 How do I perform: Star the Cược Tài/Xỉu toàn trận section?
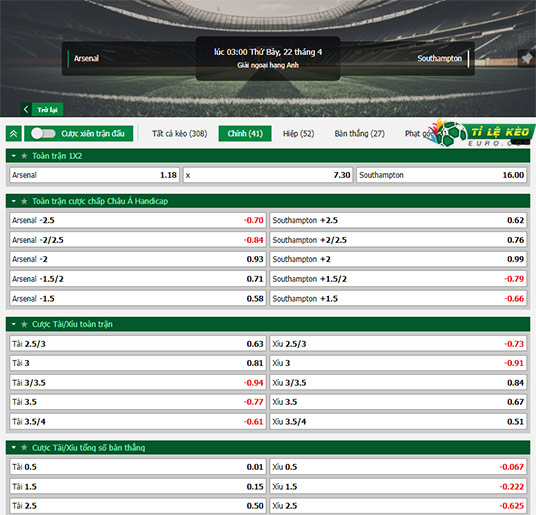click(x=24, y=324)
